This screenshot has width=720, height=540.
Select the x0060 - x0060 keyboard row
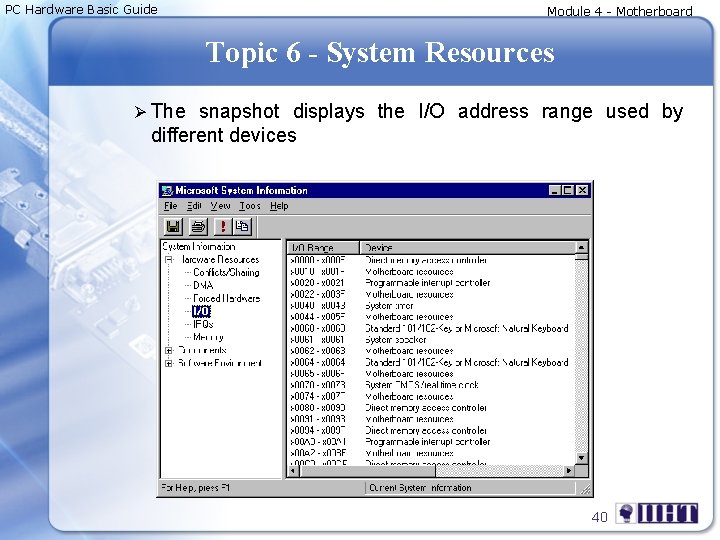point(431,328)
